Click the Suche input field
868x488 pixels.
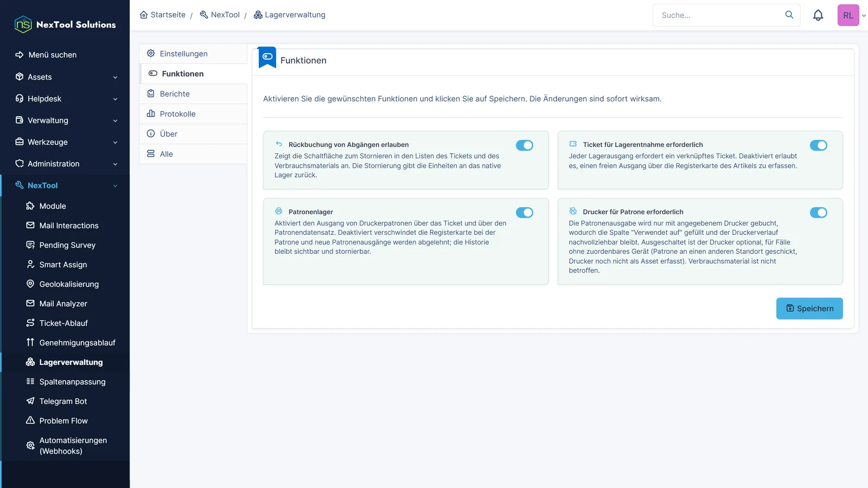tap(719, 15)
